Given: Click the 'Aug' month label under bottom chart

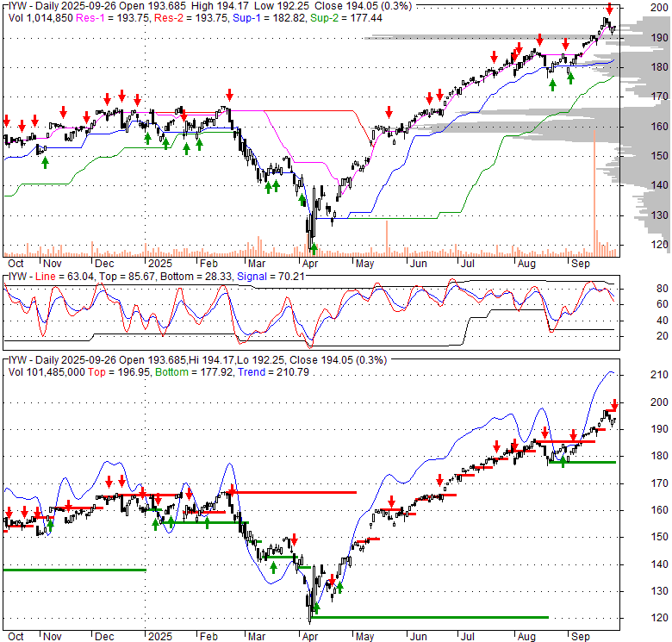Looking at the screenshot, I should [x=526, y=637].
